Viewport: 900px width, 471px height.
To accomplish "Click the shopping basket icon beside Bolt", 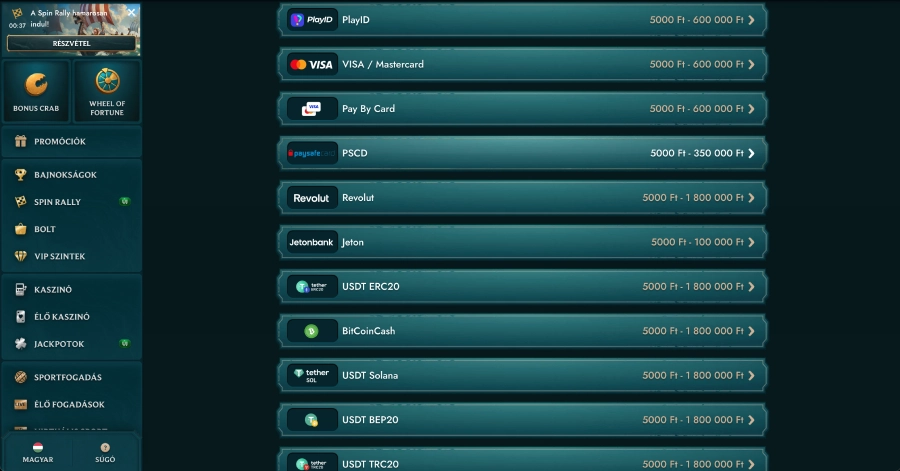I will click(21, 229).
